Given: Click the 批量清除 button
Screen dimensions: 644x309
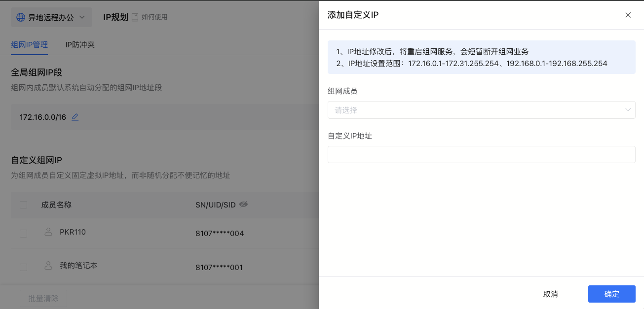Looking at the screenshot, I should tap(43, 298).
